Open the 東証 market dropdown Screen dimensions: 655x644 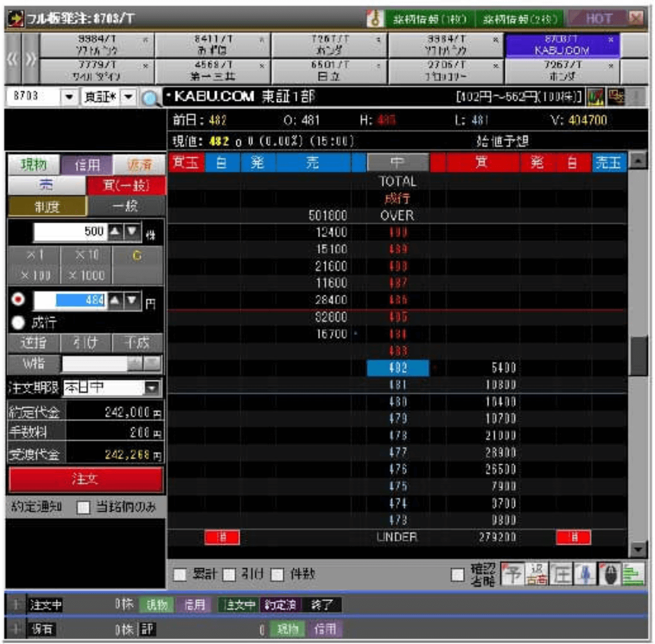(x=128, y=97)
